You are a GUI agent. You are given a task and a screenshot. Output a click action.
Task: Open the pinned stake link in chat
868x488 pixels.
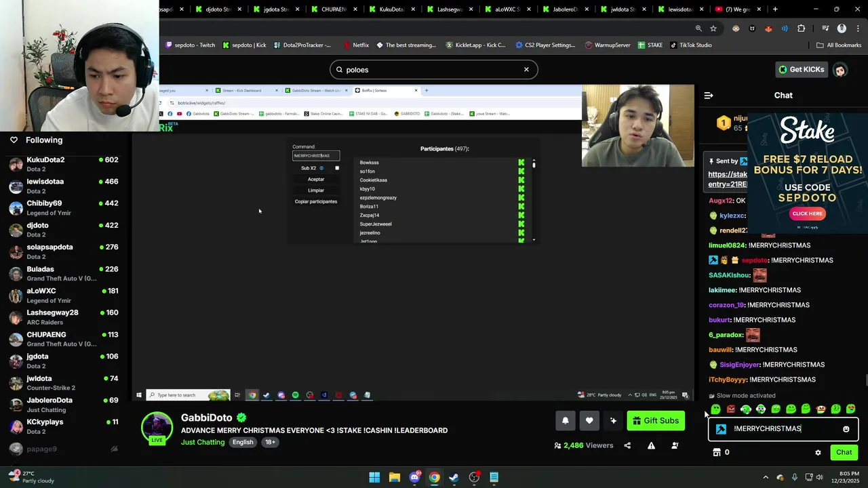(x=728, y=179)
